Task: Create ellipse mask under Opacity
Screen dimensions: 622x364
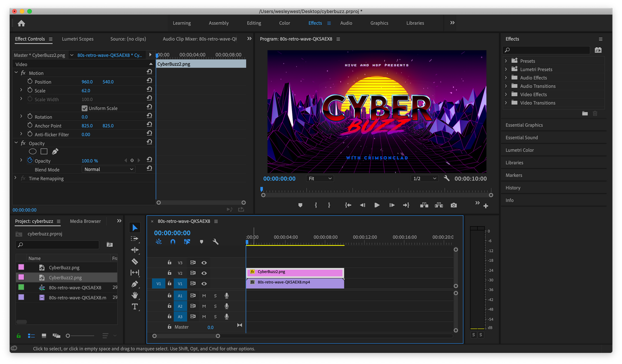Action: (33, 151)
